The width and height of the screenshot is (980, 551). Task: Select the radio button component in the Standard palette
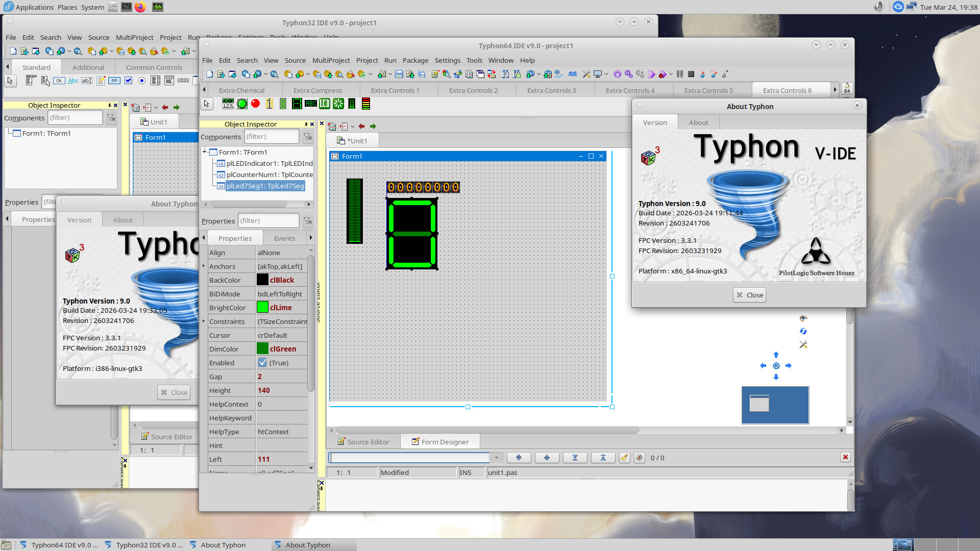pyautogui.click(x=142, y=81)
